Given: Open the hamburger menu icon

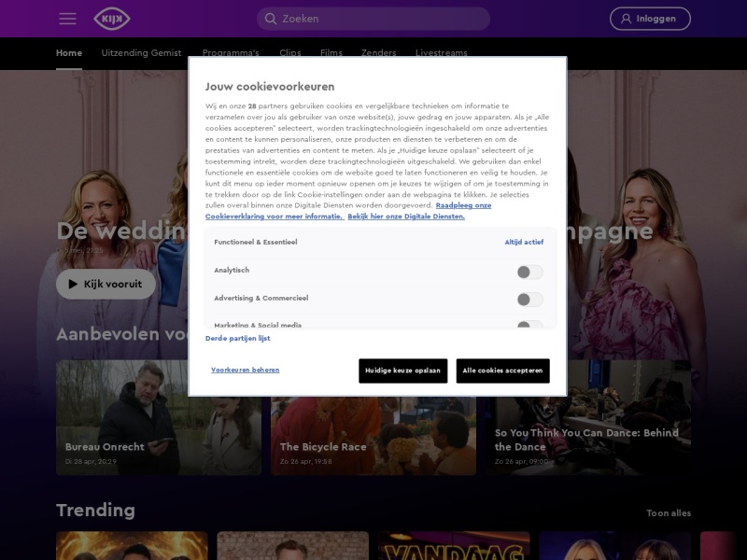Looking at the screenshot, I should [67, 19].
